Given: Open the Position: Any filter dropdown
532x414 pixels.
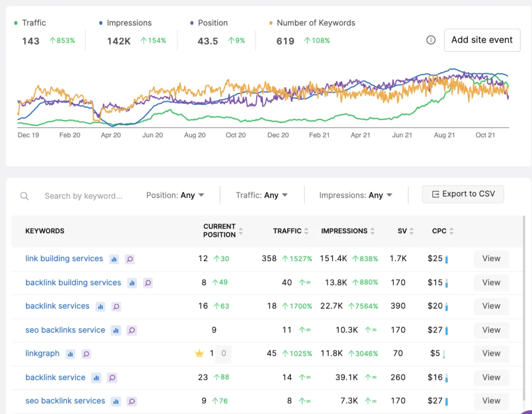Looking at the screenshot, I should click(175, 195).
